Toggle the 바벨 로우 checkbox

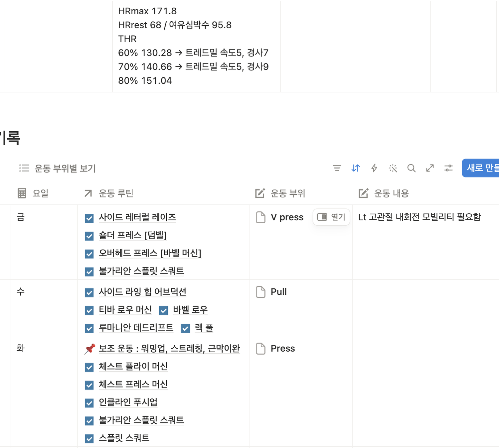point(163,310)
